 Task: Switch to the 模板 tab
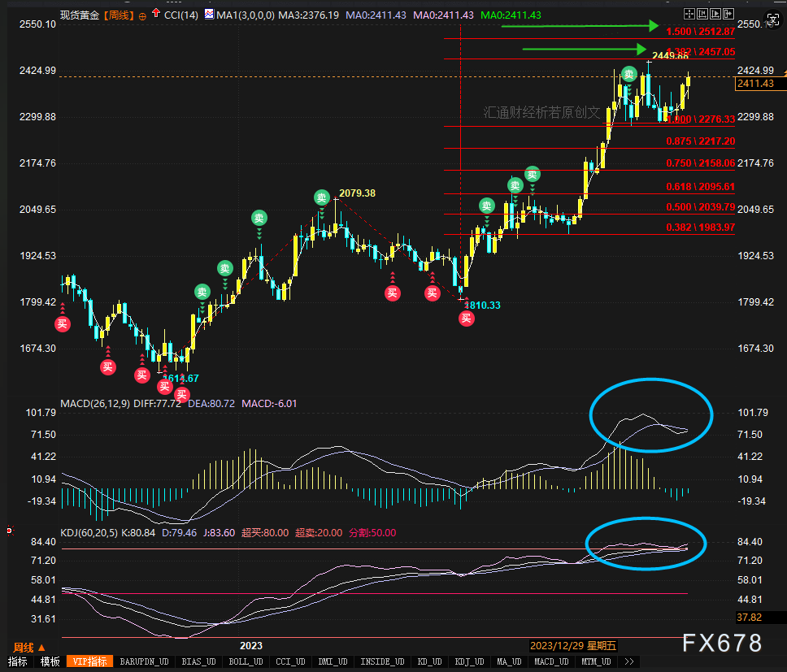click(x=50, y=661)
